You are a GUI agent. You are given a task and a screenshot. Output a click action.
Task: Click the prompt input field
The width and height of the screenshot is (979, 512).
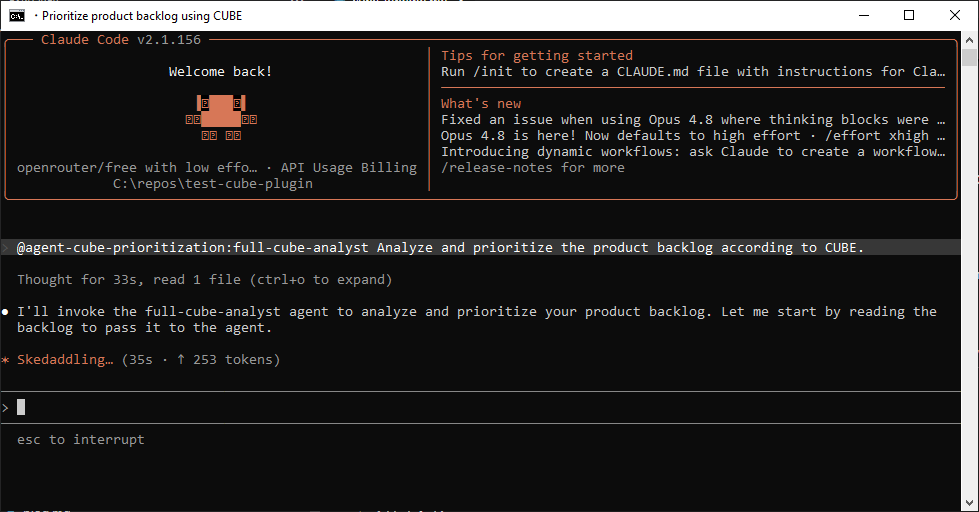(x=481, y=408)
